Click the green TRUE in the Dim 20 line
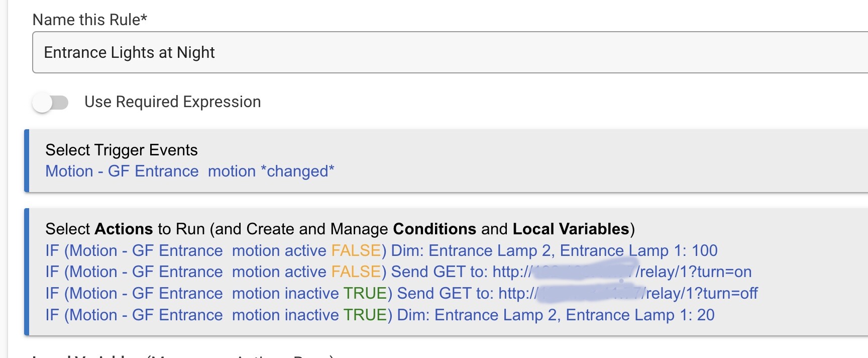 coord(365,315)
